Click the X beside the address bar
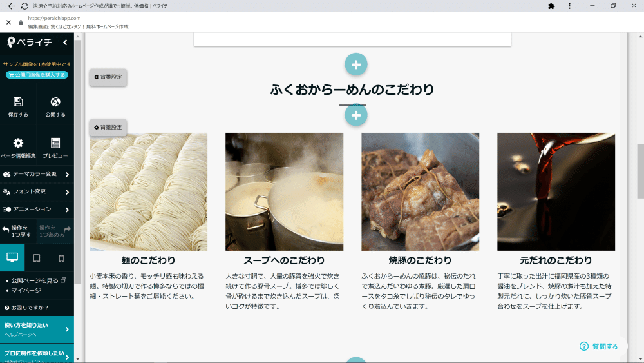Screen dimensions: 644x363 [x=8, y=22]
